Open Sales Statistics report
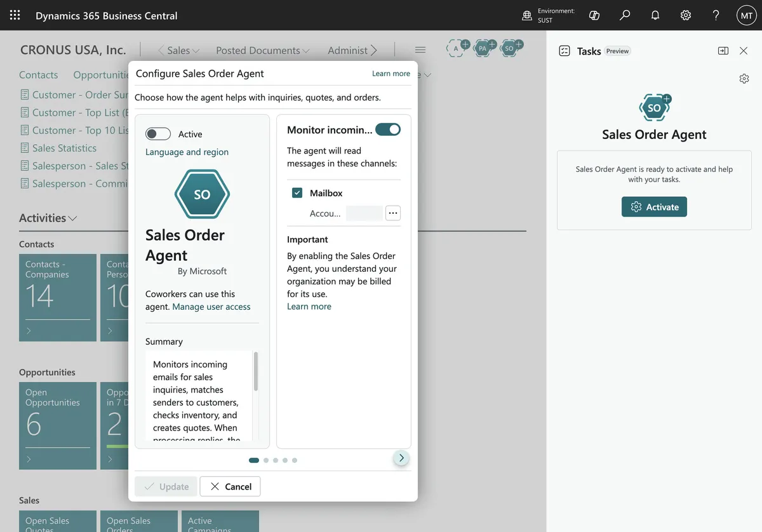The height and width of the screenshot is (532, 762). 58,148
